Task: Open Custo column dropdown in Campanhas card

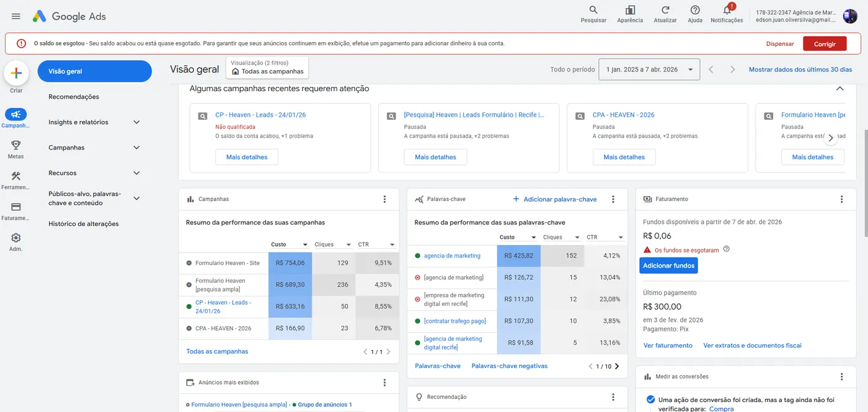Action: click(x=305, y=244)
